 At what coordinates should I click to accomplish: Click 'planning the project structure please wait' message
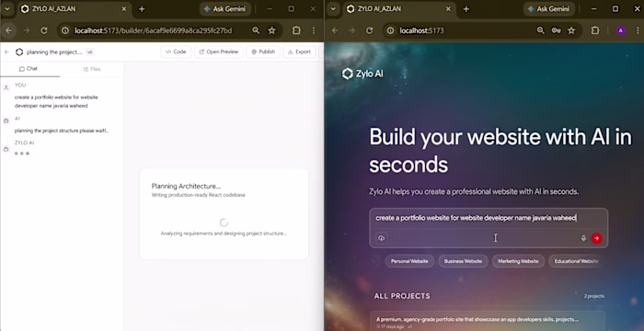point(62,131)
